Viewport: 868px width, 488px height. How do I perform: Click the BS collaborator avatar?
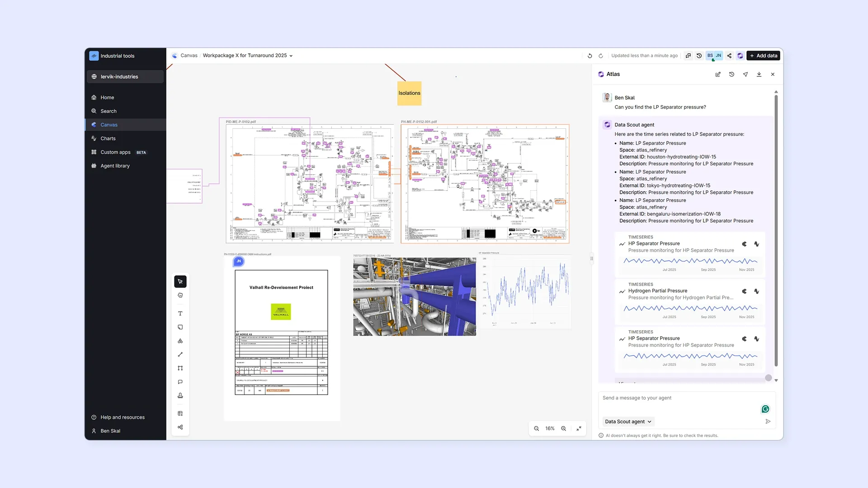(710, 56)
